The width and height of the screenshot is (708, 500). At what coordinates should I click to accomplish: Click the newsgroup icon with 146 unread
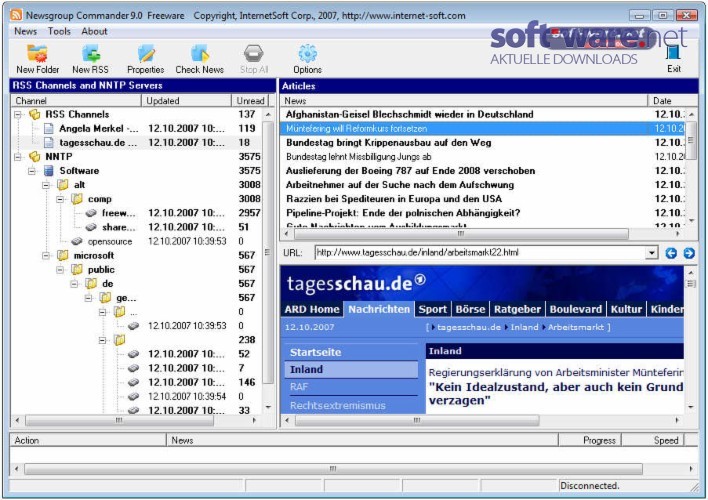coord(133,382)
